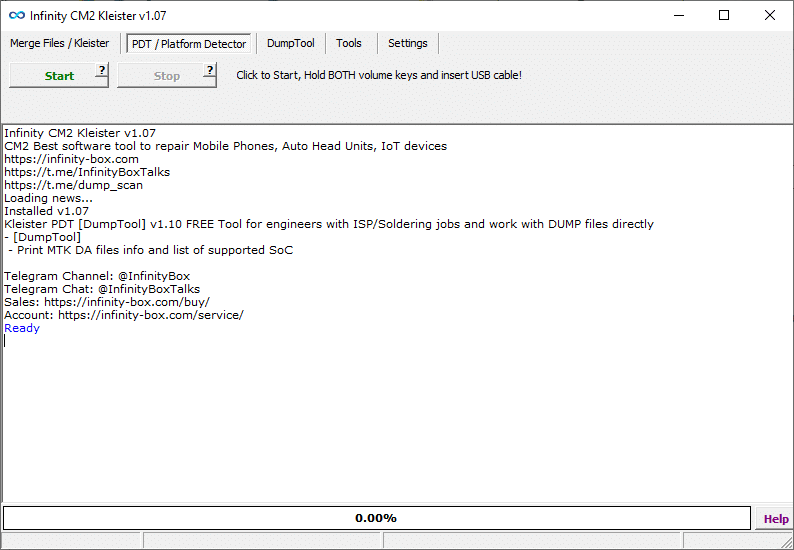Open help question mark on Stop button
This screenshot has width=794, height=550.
210,69
